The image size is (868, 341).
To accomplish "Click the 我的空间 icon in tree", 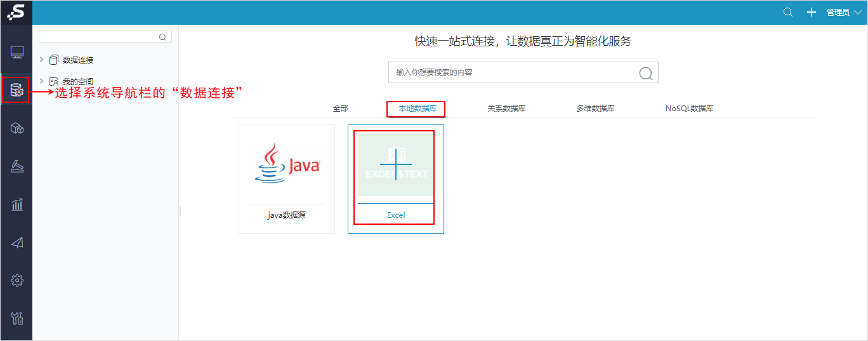I will point(54,81).
